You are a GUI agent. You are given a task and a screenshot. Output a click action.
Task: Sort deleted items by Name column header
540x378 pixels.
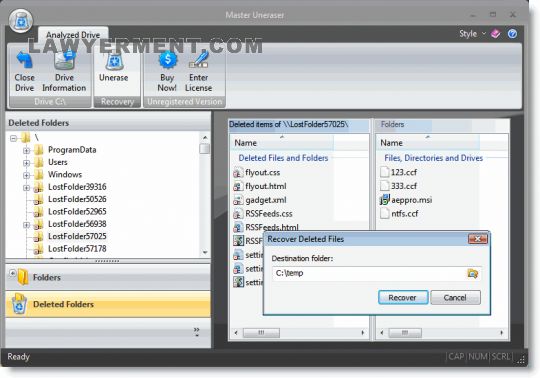coord(283,143)
